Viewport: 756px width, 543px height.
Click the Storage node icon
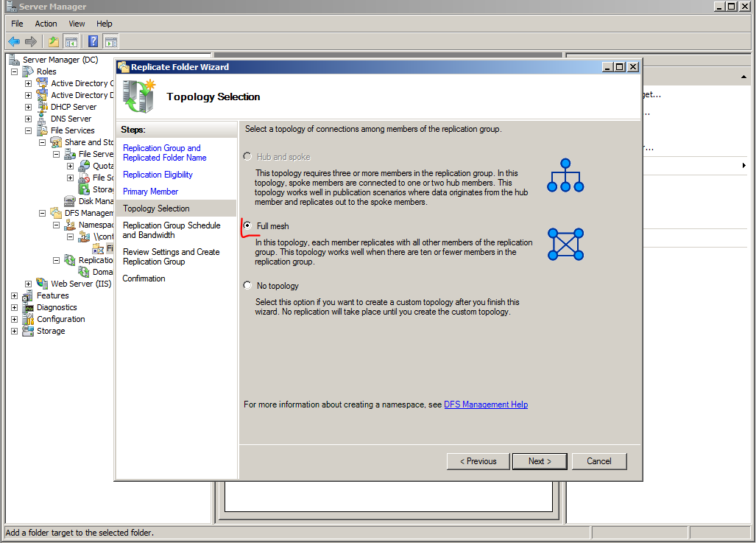point(28,331)
